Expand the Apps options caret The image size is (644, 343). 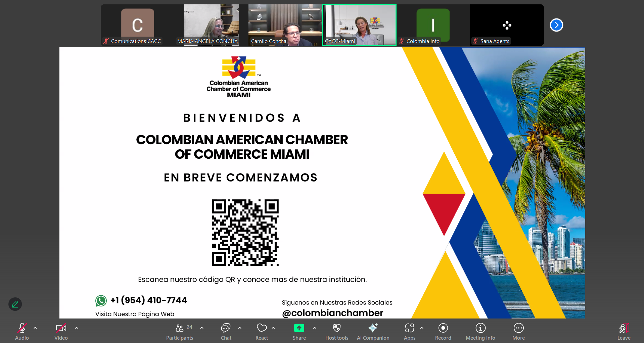point(422,328)
